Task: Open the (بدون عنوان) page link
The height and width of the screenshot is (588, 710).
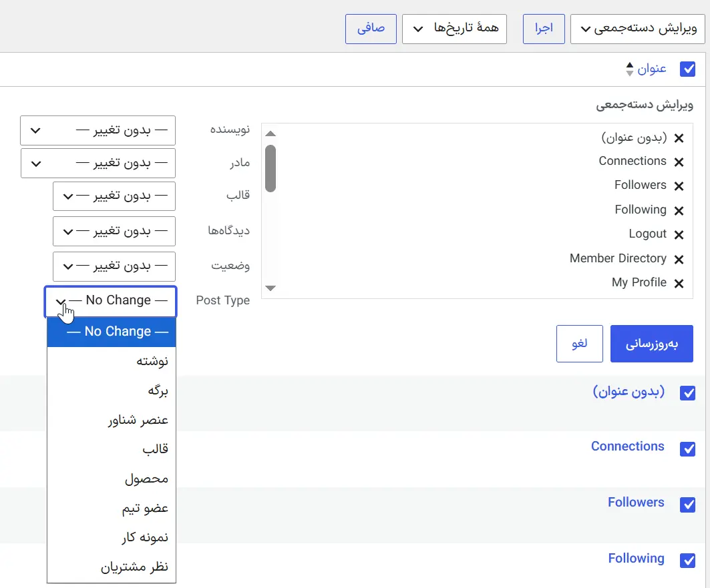Action: tap(629, 392)
